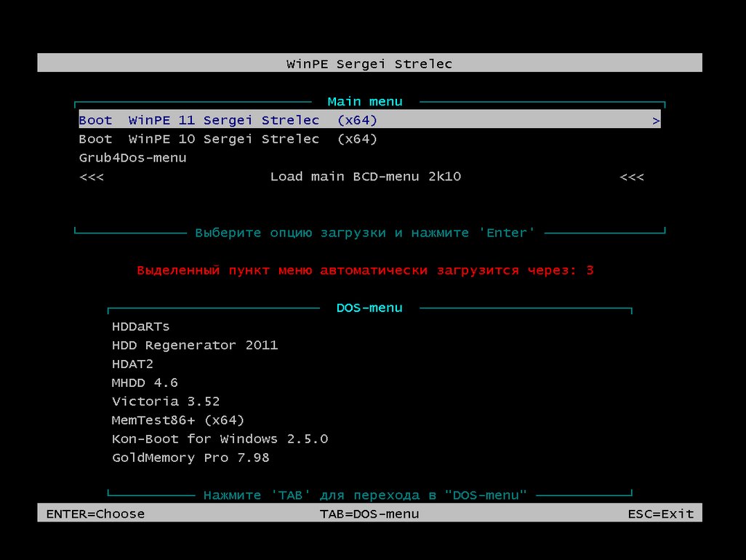This screenshot has width=746, height=560.
Task: Click the 'Нажмите TAB' DOS-menu prompt
Action: pyautogui.click(x=365, y=495)
